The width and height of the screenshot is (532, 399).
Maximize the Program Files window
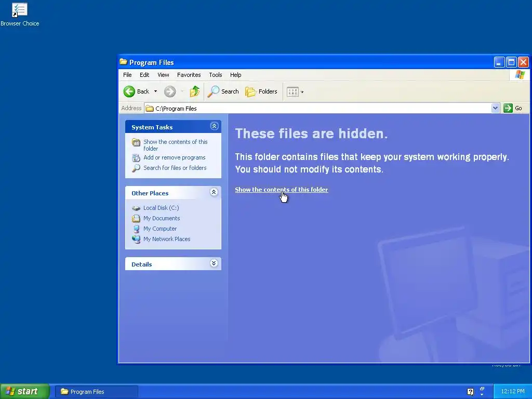click(511, 62)
